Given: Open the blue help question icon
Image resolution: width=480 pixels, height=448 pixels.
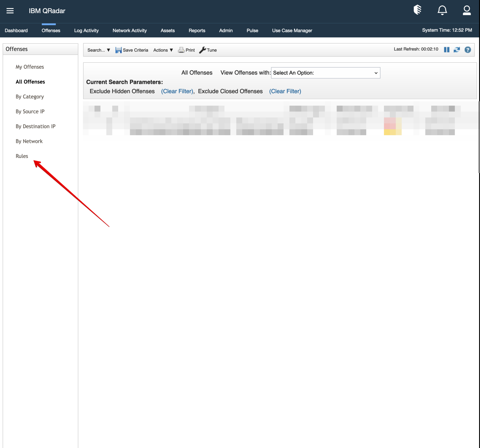Looking at the screenshot, I should (467, 50).
